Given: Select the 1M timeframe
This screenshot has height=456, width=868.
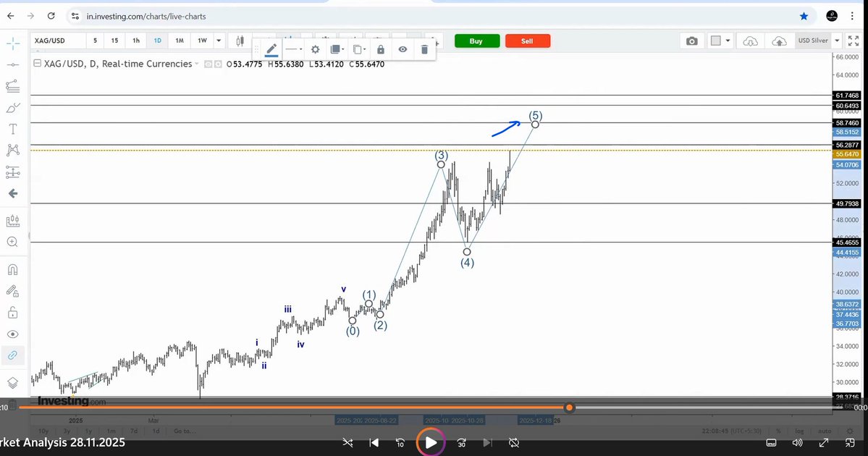Looking at the screenshot, I should [180, 41].
